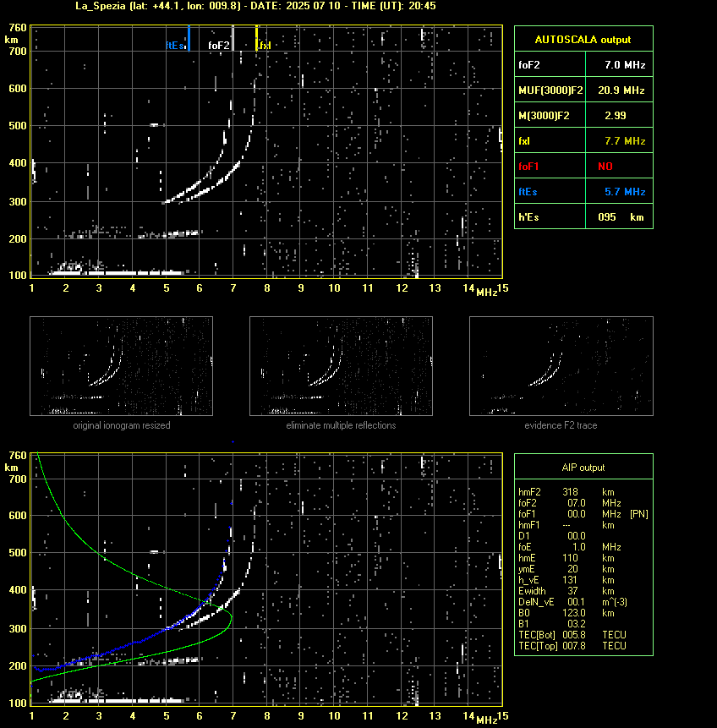Click the 5.7 MHz value cell
The width and height of the screenshot is (717, 728).
(x=620, y=191)
